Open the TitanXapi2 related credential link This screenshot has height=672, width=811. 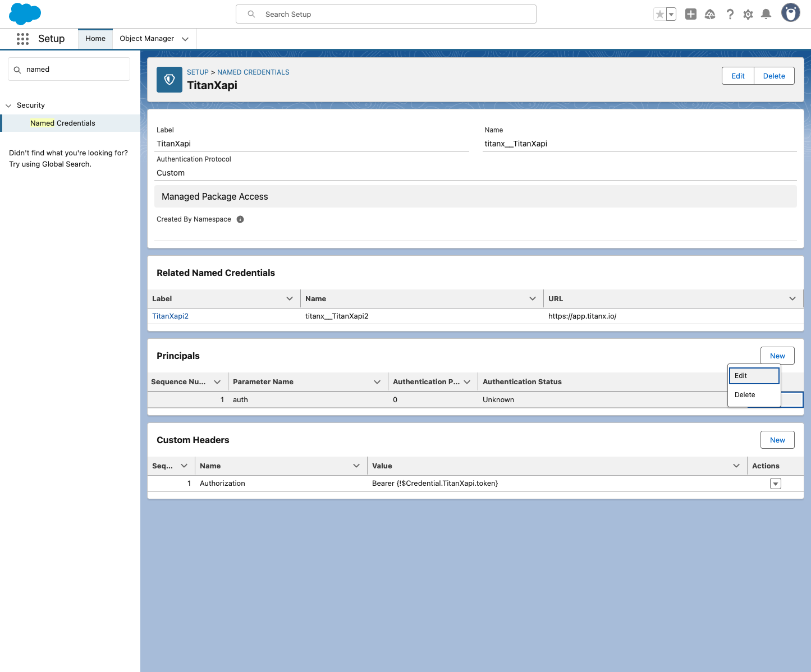tap(171, 316)
